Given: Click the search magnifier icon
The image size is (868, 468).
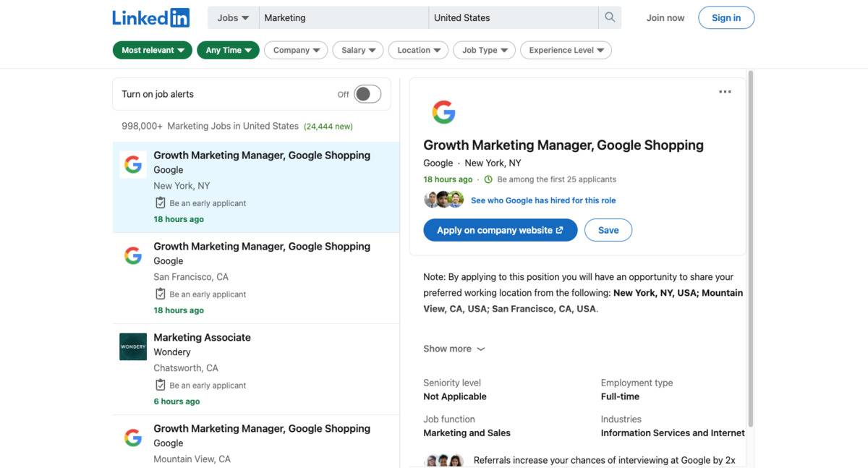Looking at the screenshot, I should tap(610, 17).
